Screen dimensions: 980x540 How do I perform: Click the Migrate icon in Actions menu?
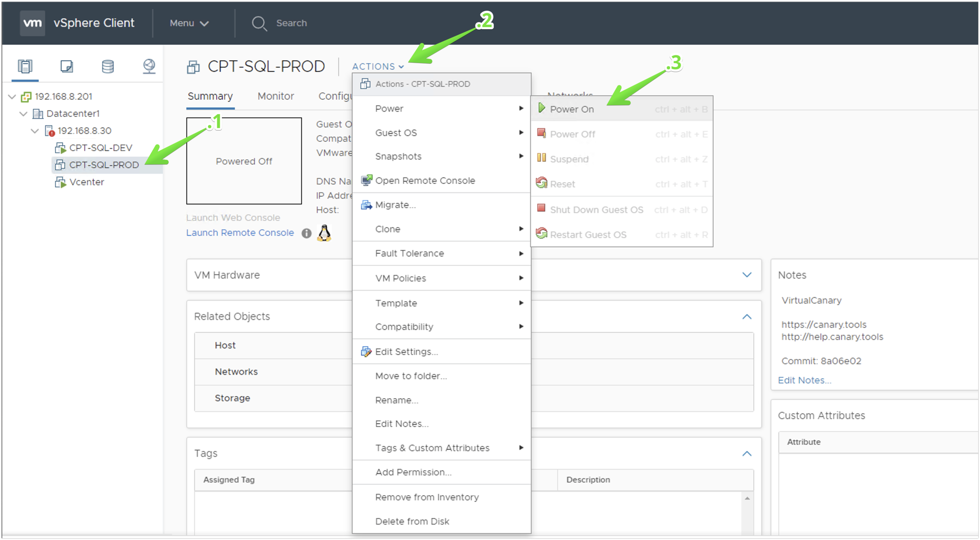click(366, 205)
